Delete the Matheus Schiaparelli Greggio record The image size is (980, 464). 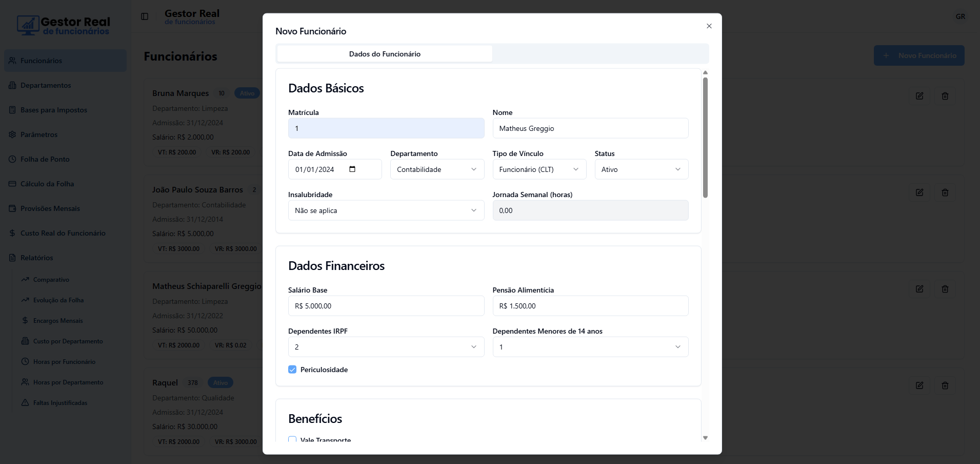(945, 289)
